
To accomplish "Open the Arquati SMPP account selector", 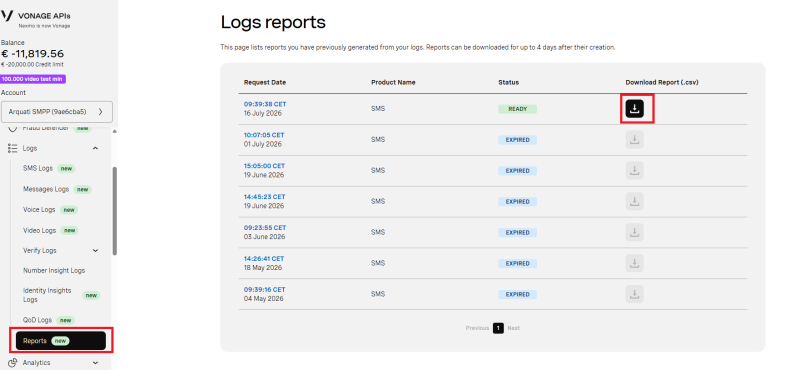I will pos(57,112).
